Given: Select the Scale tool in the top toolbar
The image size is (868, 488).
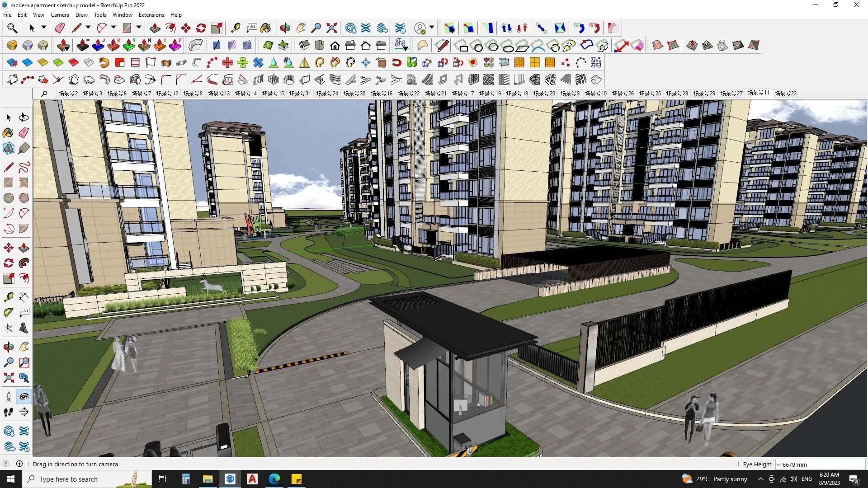Looking at the screenshot, I should (217, 28).
